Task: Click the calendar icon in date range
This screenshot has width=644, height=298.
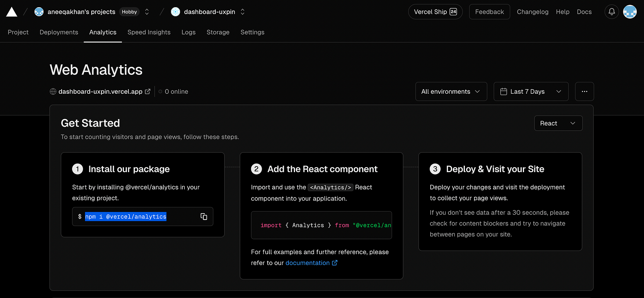Action: click(504, 92)
